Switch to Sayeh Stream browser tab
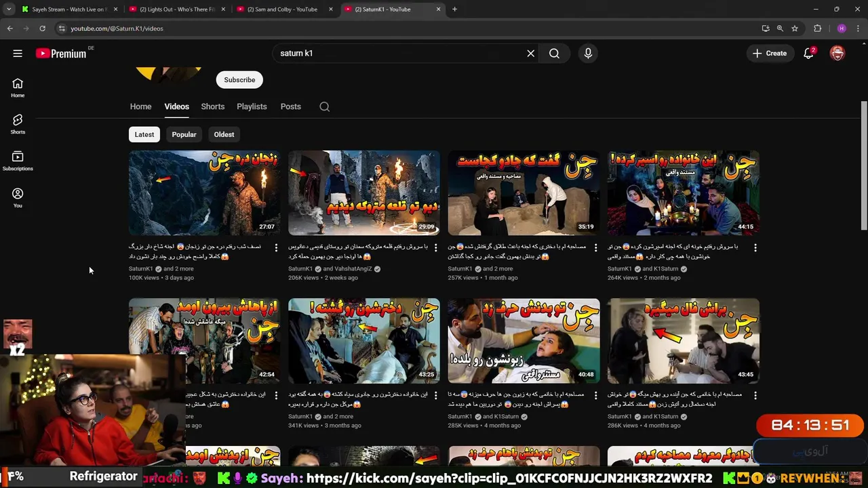This screenshot has height=488, width=868. [68, 9]
